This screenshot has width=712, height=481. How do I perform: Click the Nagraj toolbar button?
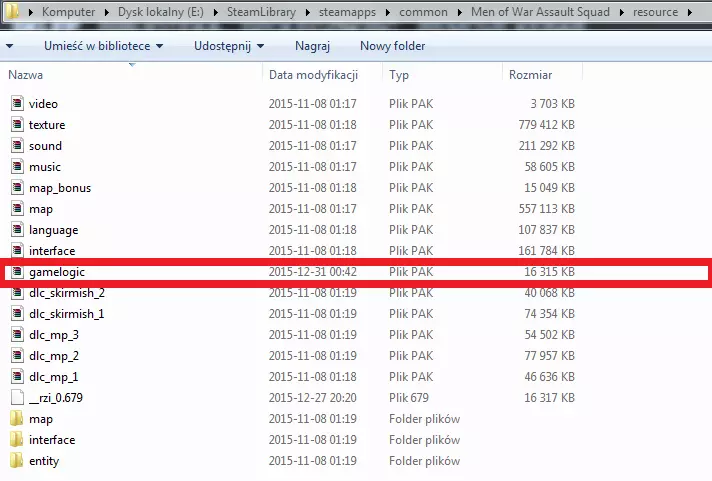pyautogui.click(x=312, y=46)
